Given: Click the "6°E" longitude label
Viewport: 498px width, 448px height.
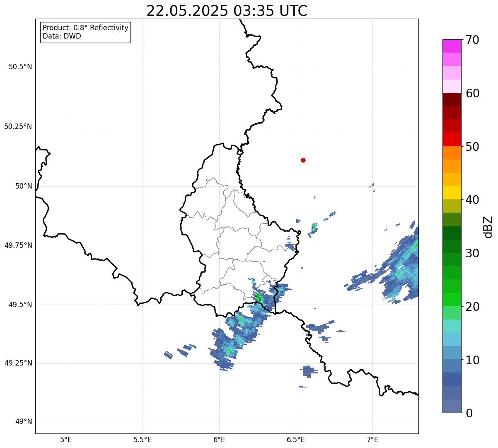Looking at the screenshot, I should click(219, 439).
